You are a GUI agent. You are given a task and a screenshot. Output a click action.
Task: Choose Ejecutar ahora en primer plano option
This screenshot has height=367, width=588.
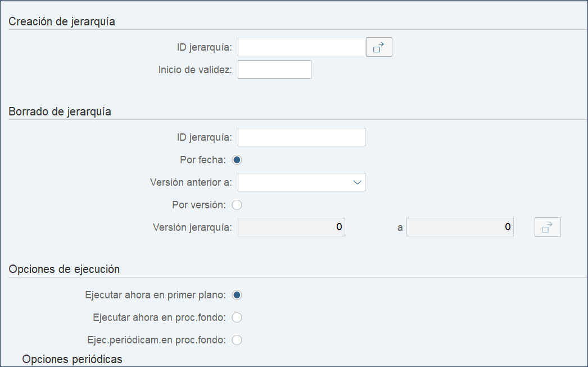237,295
